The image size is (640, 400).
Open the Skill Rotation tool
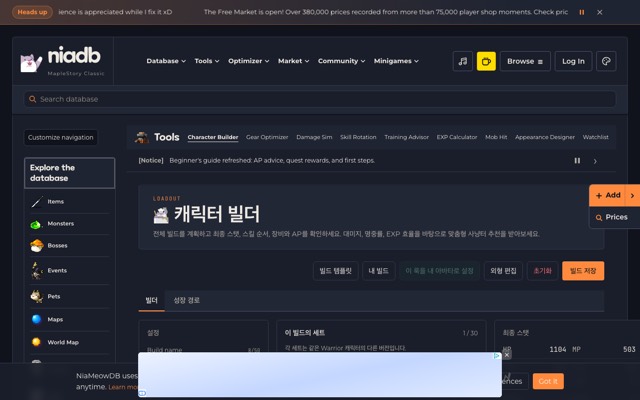pos(358,138)
